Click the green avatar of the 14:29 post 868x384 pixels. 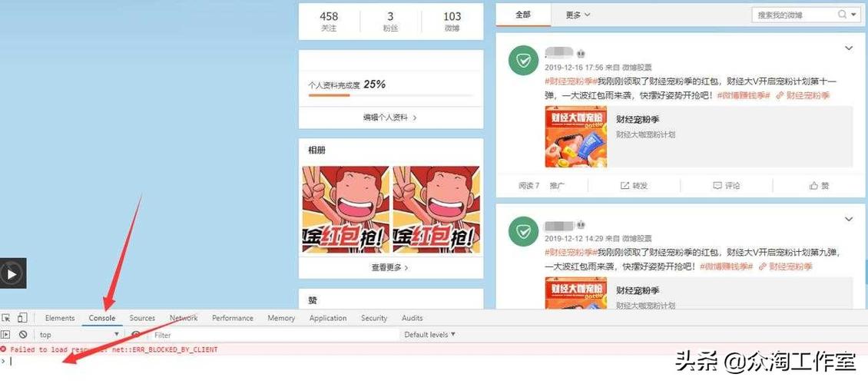tap(524, 232)
